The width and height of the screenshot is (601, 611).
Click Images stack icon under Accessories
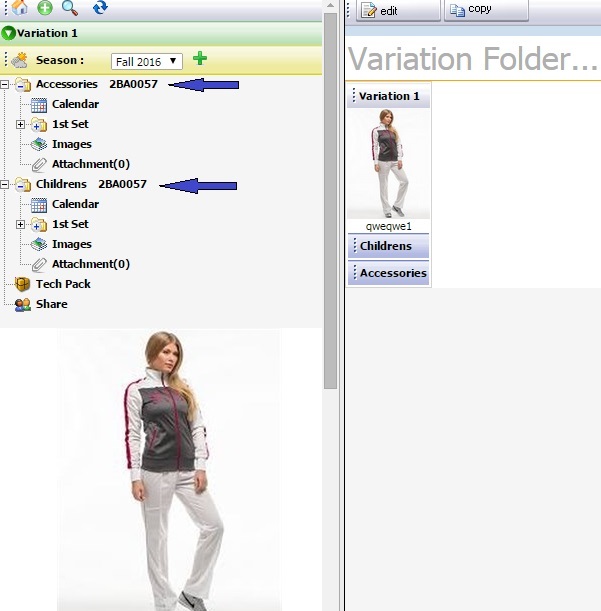point(39,145)
